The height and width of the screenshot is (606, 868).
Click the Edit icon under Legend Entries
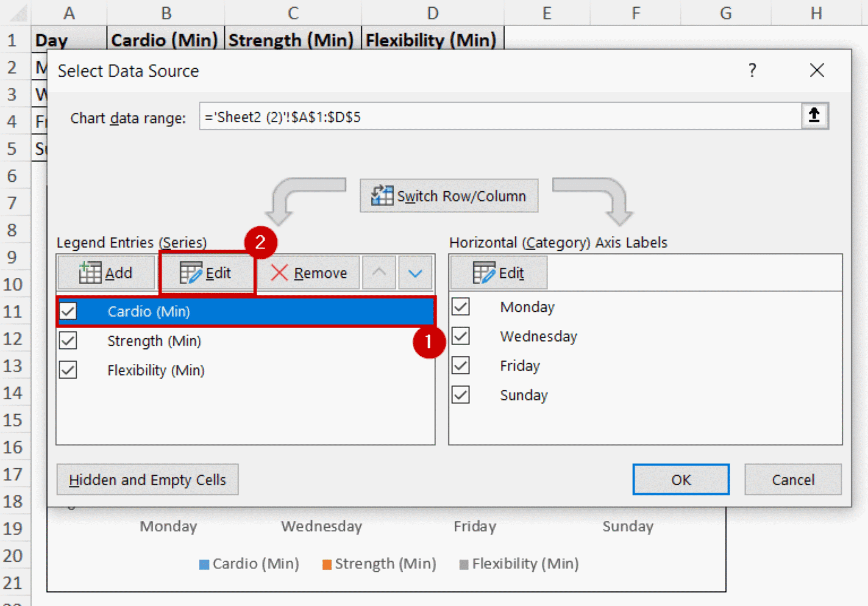[192, 272]
